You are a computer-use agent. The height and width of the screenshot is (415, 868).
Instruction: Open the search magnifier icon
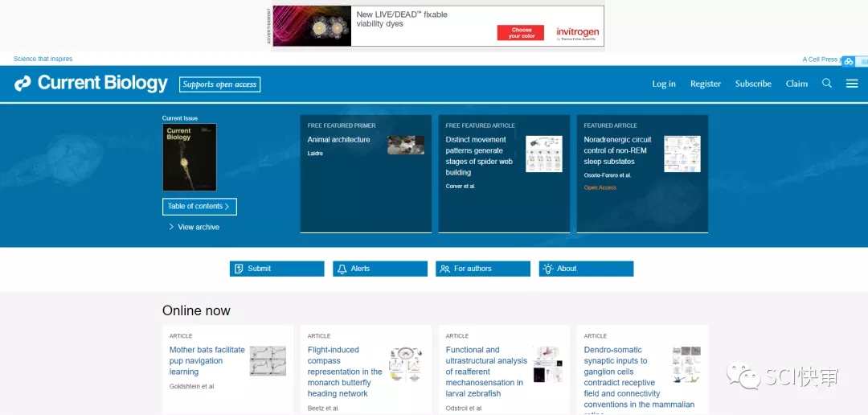point(826,84)
